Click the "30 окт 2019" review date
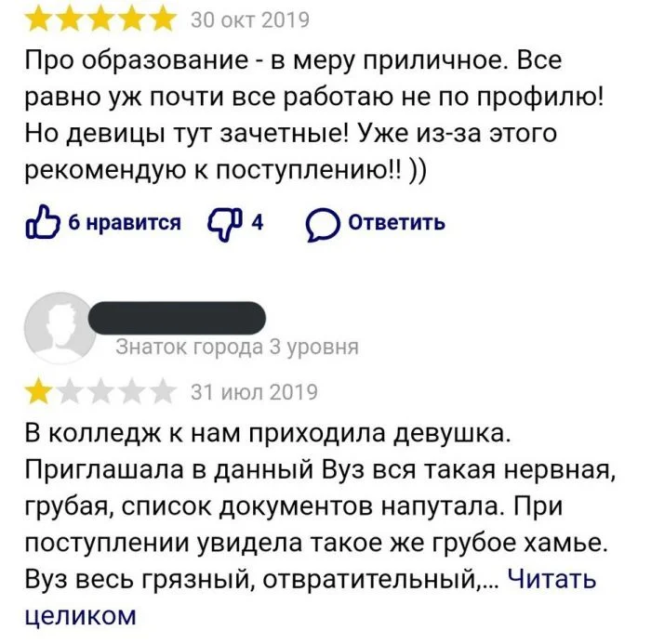 [x=250, y=20]
